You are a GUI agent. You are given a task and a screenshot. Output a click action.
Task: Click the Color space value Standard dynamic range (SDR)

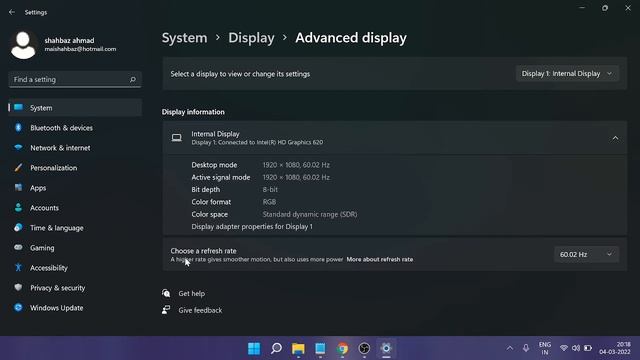[x=310, y=214]
